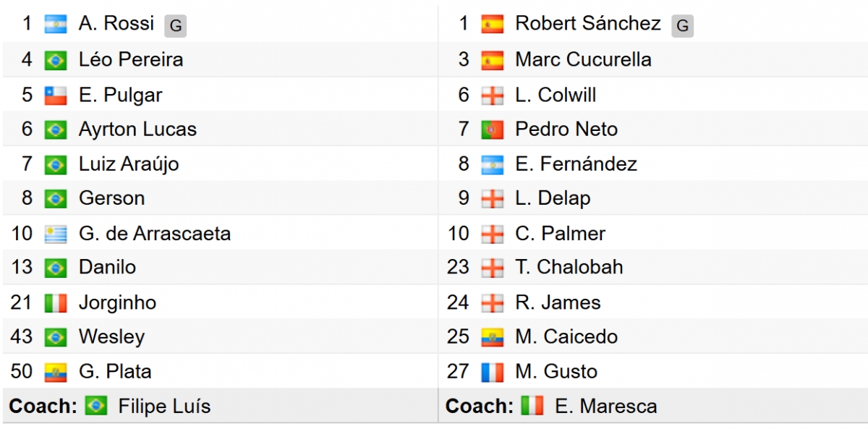Select G. Plata, number 50

pyautogui.click(x=115, y=372)
